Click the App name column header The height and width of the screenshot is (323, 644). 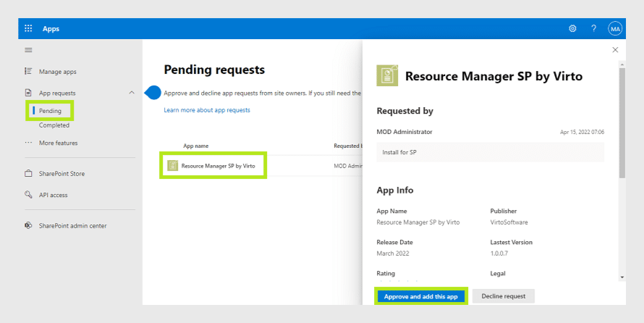tap(196, 146)
